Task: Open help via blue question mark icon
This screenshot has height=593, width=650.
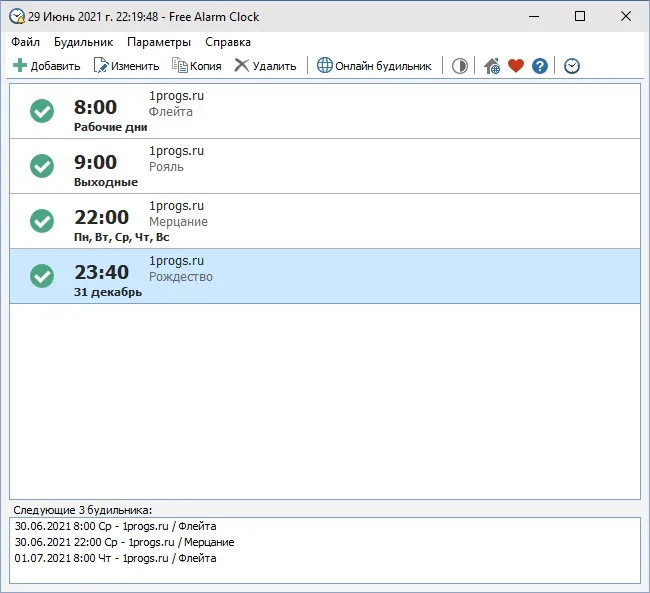Action: pyautogui.click(x=540, y=66)
